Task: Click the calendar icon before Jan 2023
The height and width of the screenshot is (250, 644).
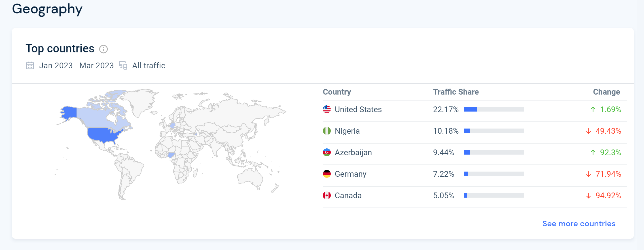Action: click(30, 65)
